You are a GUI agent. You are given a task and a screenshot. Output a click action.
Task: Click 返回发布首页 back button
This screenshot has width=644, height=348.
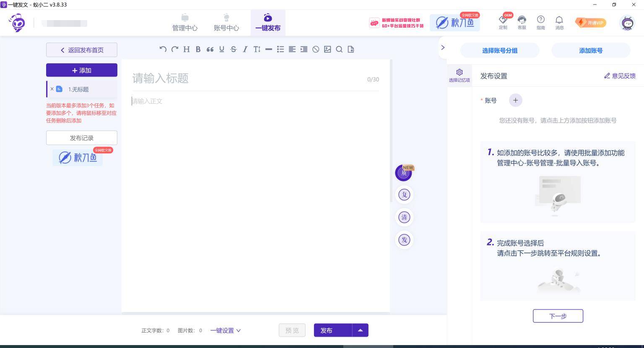point(82,50)
